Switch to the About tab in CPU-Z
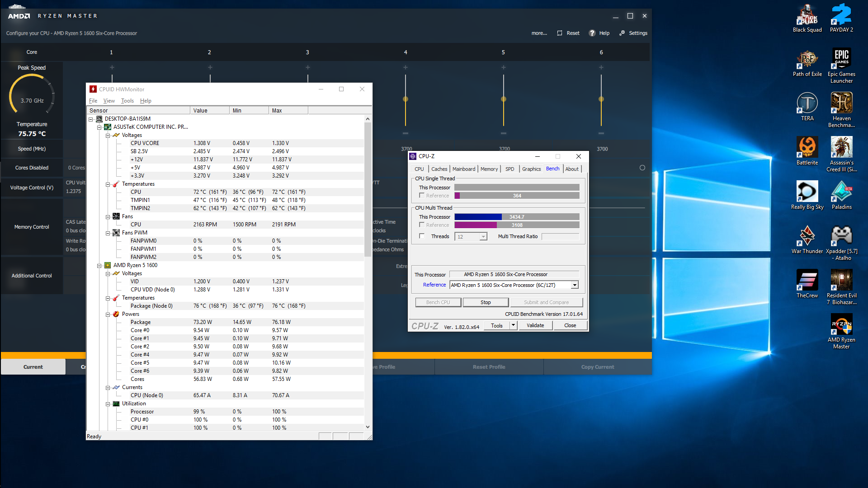 click(x=572, y=169)
